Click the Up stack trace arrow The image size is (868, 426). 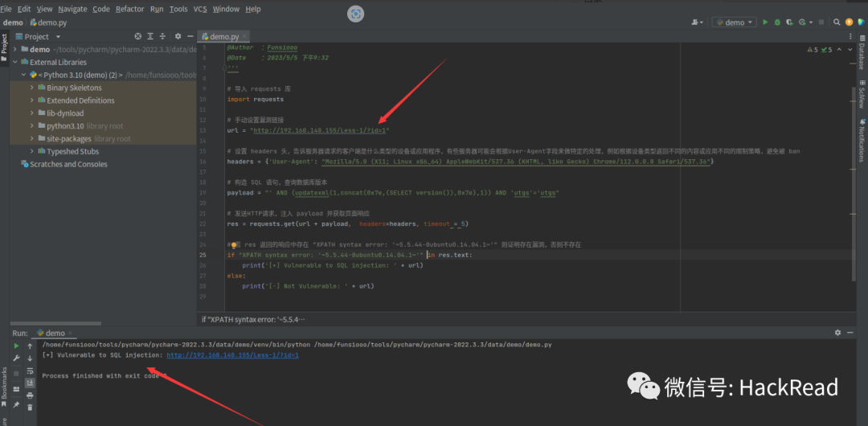pyautogui.click(x=30, y=346)
